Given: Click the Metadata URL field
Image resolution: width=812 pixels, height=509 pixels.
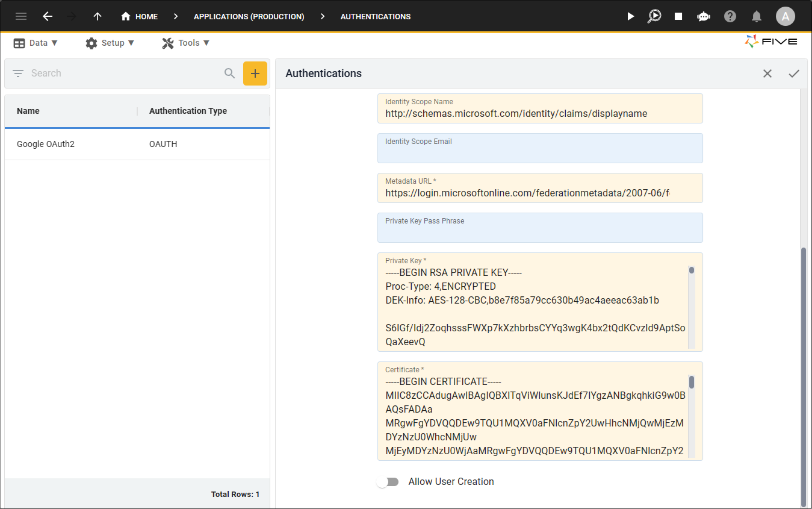Looking at the screenshot, I should click(540, 188).
